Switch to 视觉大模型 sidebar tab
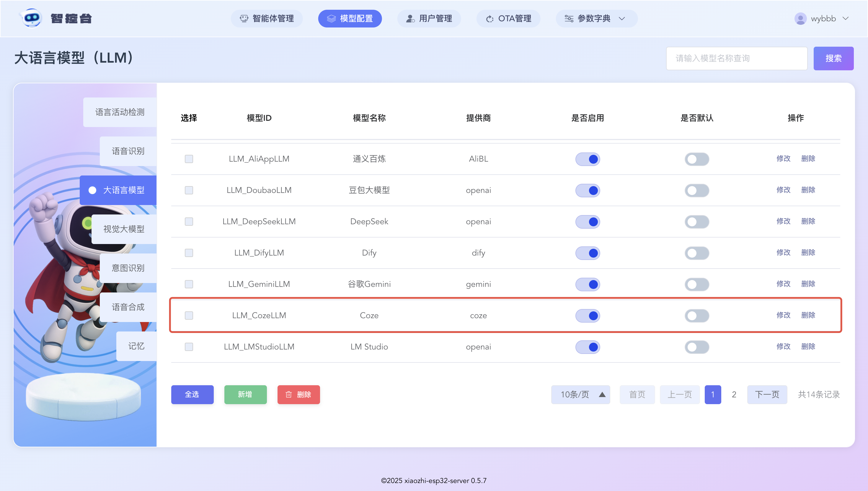The width and height of the screenshot is (868, 491). [x=124, y=229]
